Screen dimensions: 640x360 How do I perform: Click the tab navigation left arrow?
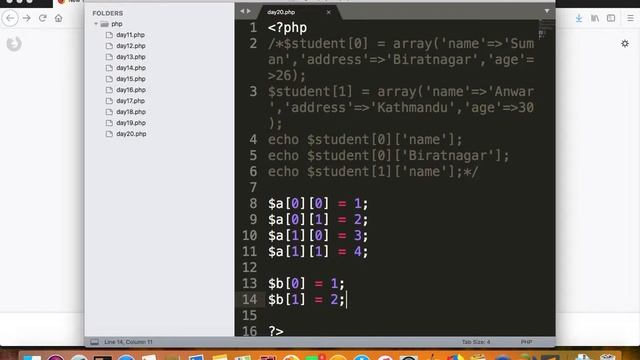coord(242,11)
